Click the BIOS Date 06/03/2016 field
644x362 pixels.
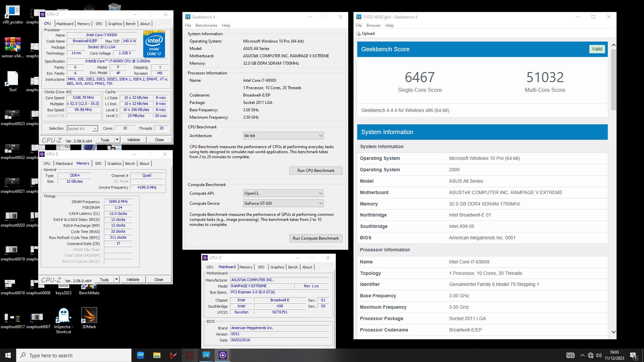point(279,340)
